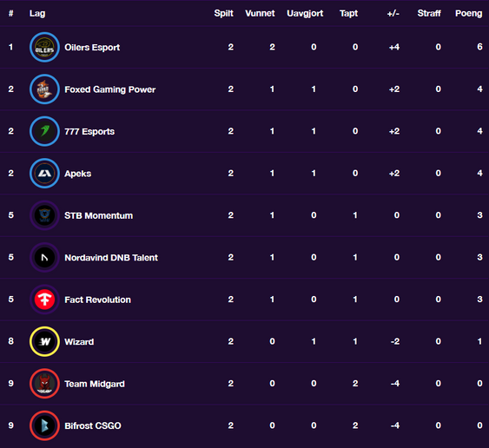489x448 pixels.
Task: Select the red Fact Revolution logo
Action: 44,300
